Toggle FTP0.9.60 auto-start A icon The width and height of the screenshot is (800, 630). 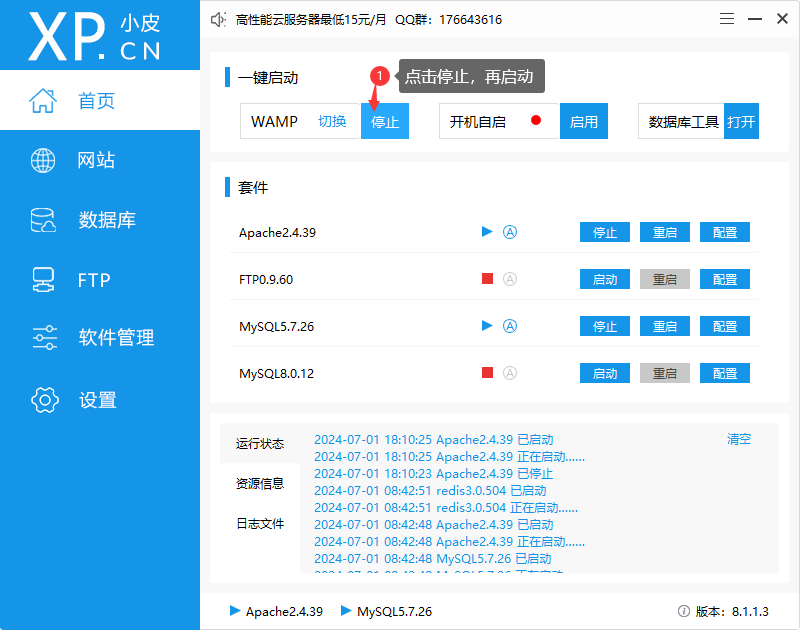click(510, 279)
